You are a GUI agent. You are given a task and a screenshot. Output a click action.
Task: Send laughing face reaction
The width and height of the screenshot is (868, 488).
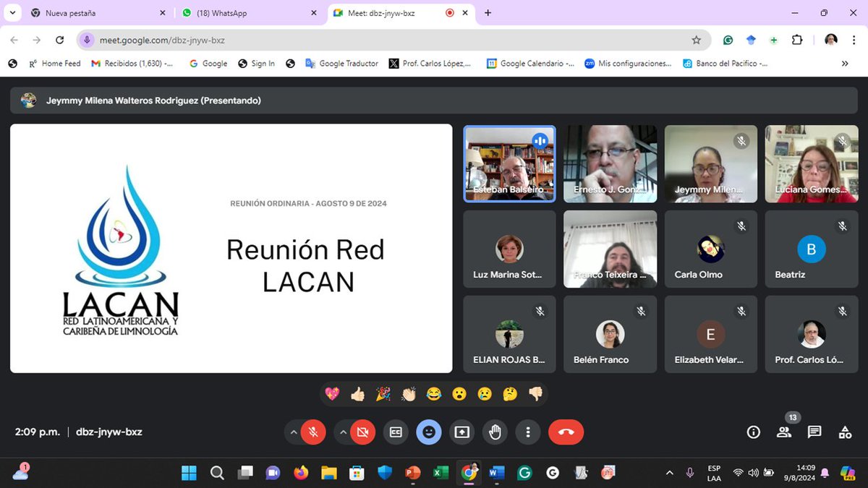click(434, 394)
